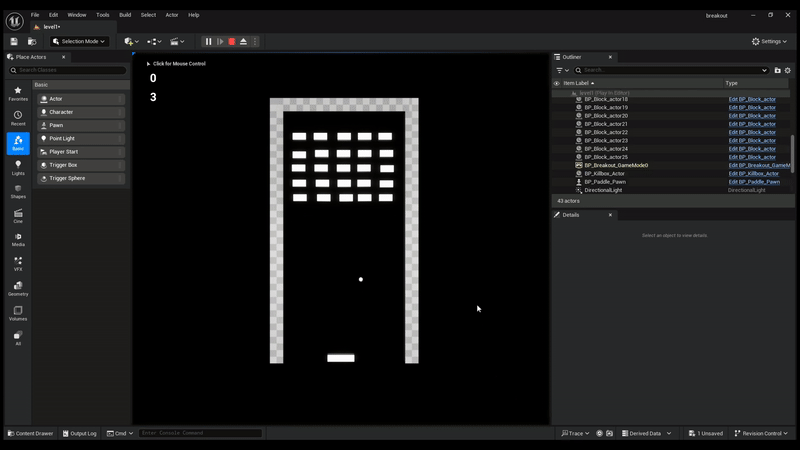The height and width of the screenshot is (450, 800).
Task: Focus the Outliner search field
Action: pyautogui.click(x=666, y=70)
